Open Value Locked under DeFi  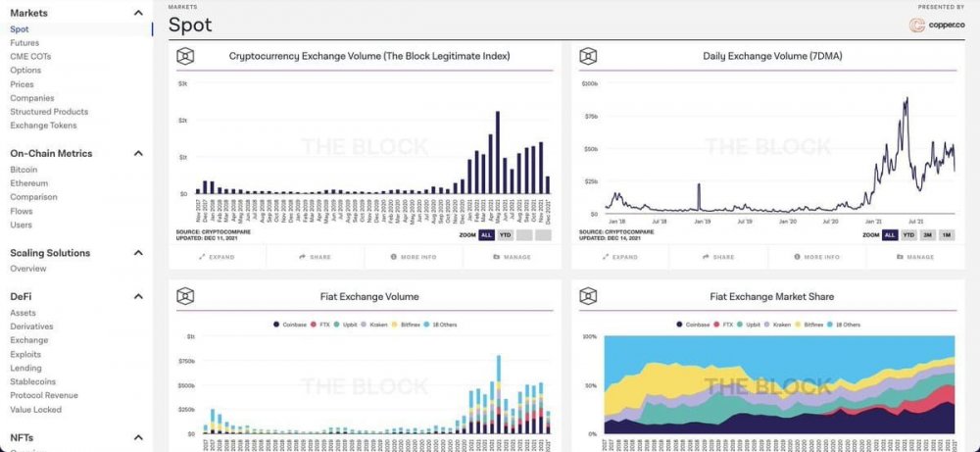coord(35,410)
